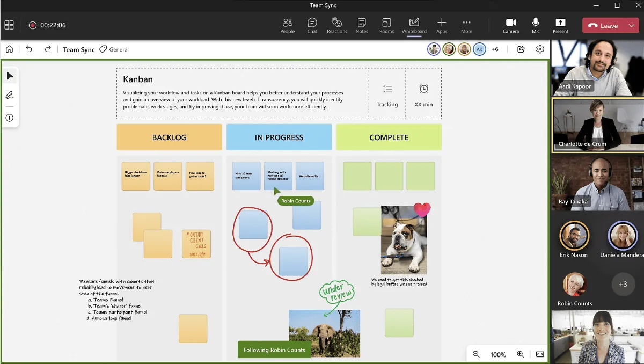Open the create plus panel

[10, 118]
